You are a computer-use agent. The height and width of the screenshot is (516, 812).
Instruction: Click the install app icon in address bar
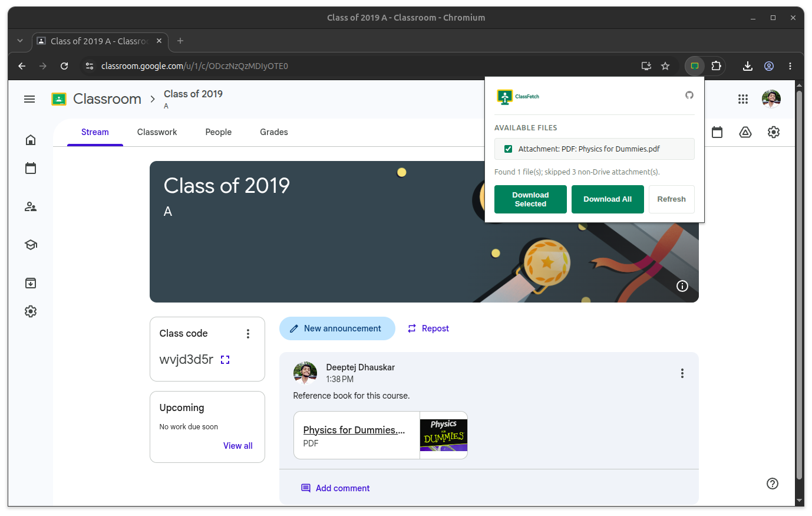(x=646, y=66)
